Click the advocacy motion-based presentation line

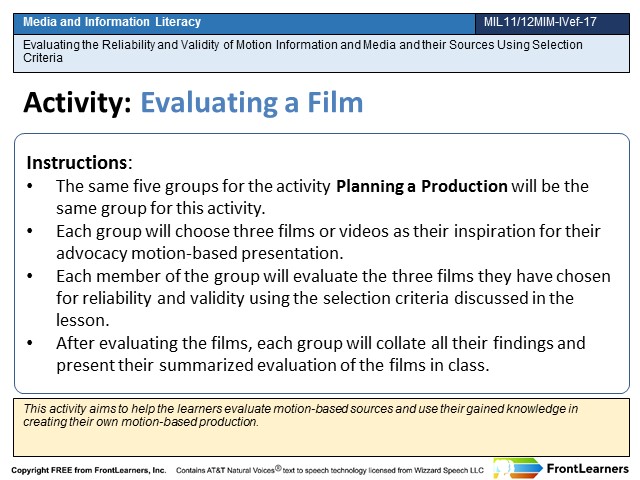200,253
